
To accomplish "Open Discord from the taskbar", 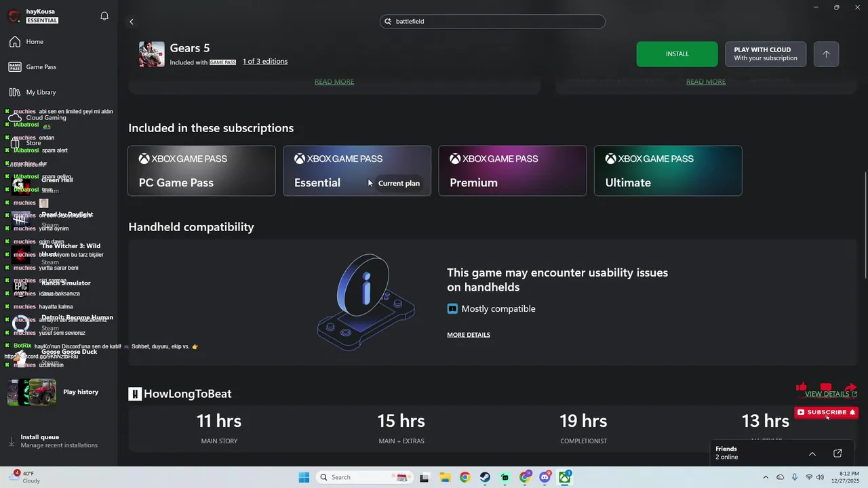I will [x=545, y=477].
